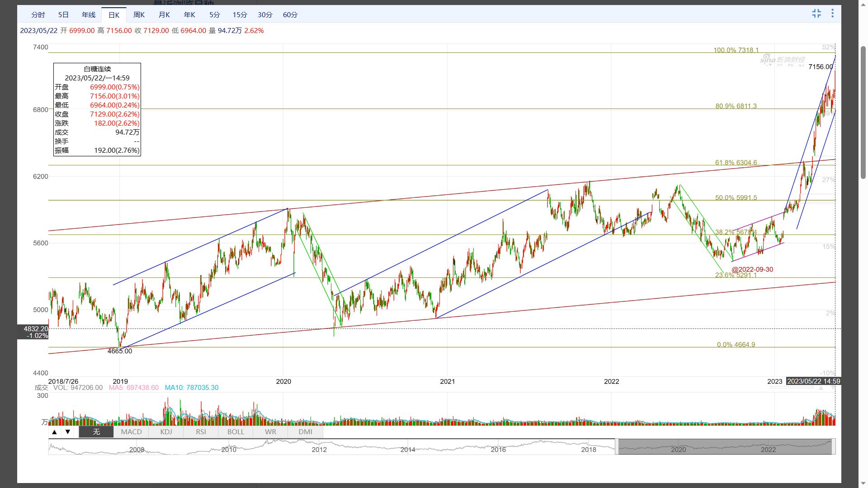The width and height of the screenshot is (868, 488).
Task: Activate the DMI indicator
Action: tap(305, 432)
